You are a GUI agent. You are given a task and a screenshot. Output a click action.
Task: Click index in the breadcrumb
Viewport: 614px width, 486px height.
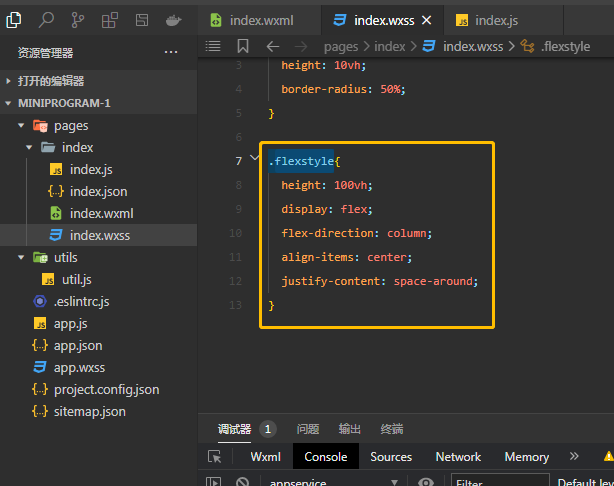(390, 47)
